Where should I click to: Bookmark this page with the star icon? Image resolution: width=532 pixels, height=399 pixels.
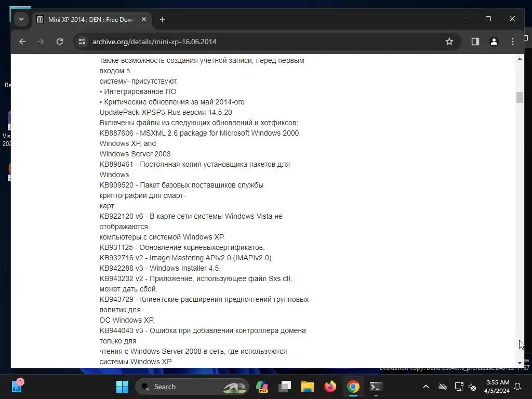(449, 42)
